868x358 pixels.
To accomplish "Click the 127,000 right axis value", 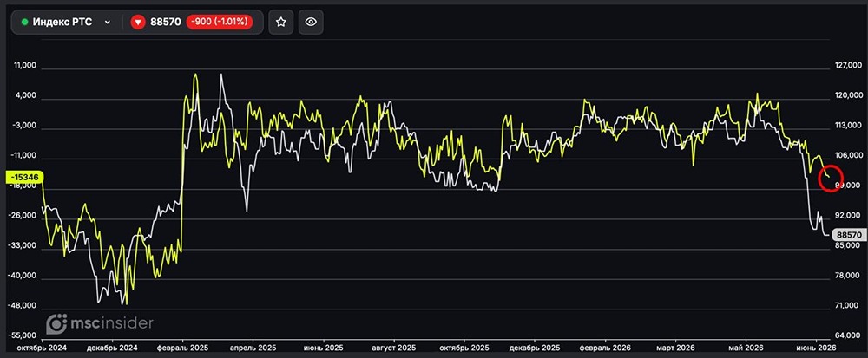I will pyautogui.click(x=848, y=65).
